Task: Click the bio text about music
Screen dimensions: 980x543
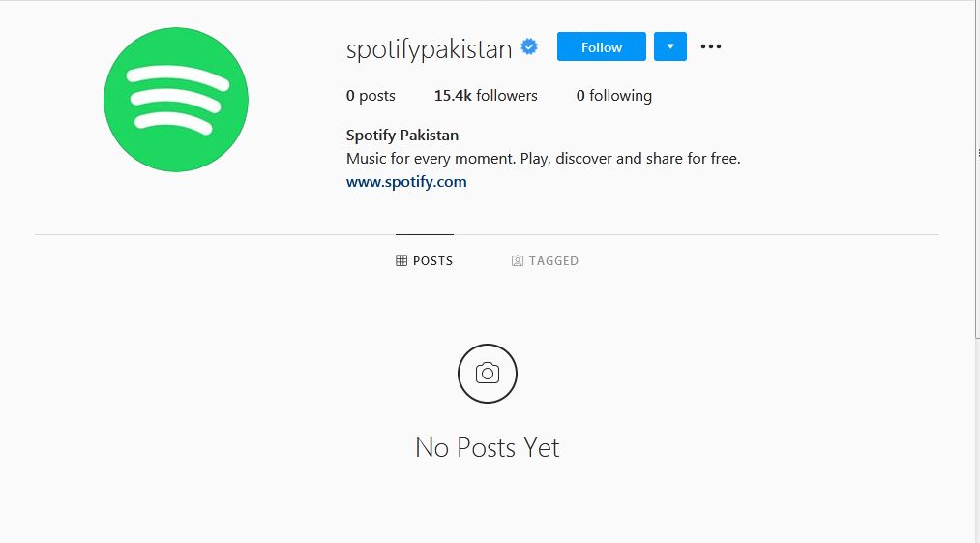Action: coord(543,159)
